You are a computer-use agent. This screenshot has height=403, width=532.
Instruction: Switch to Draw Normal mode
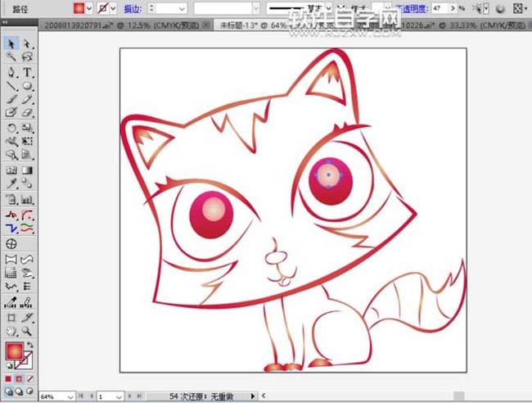point(9,391)
